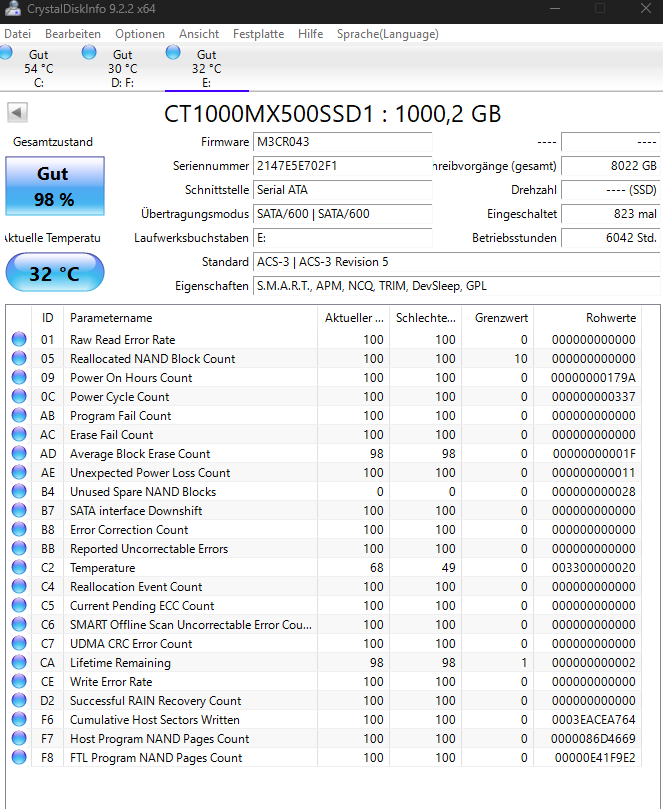
Task: Open the Optionen menu
Action: tap(140, 34)
